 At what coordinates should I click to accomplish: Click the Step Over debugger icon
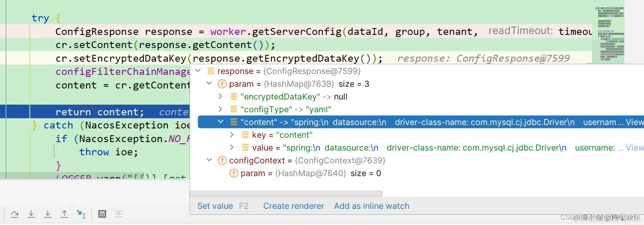(x=14, y=214)
